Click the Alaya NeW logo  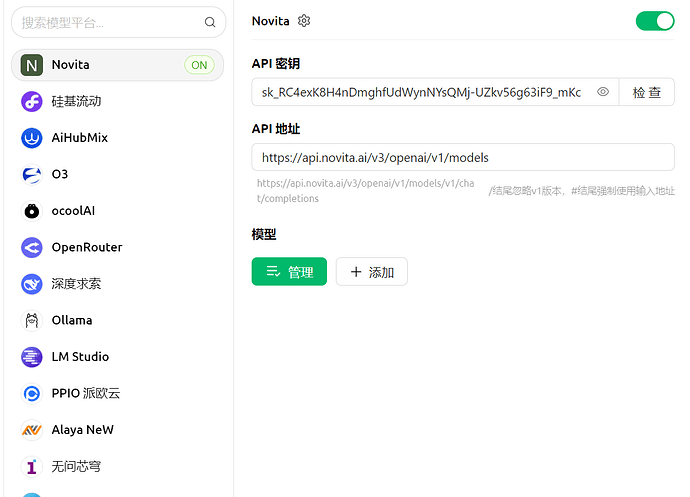(32, 430)
